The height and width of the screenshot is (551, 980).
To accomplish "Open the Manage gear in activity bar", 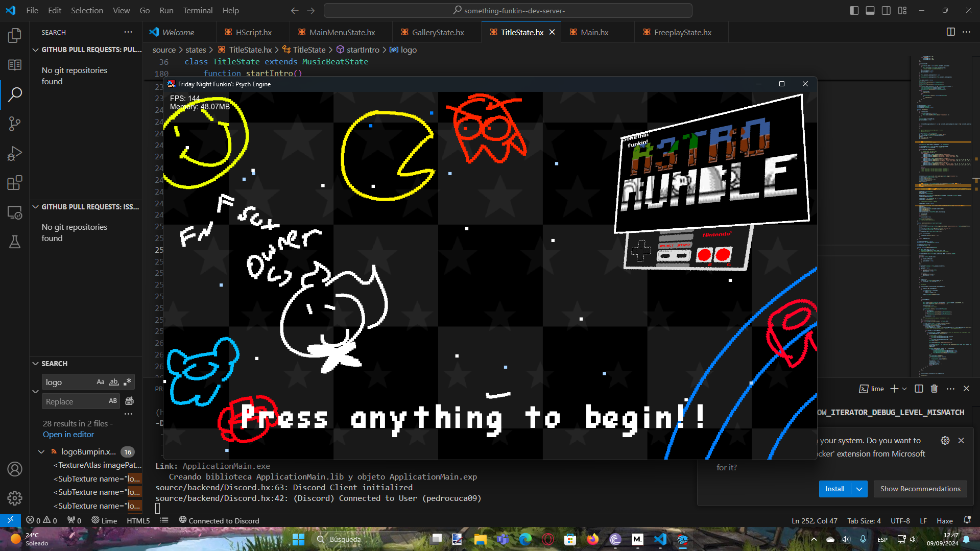I will (x=15, y=498).
